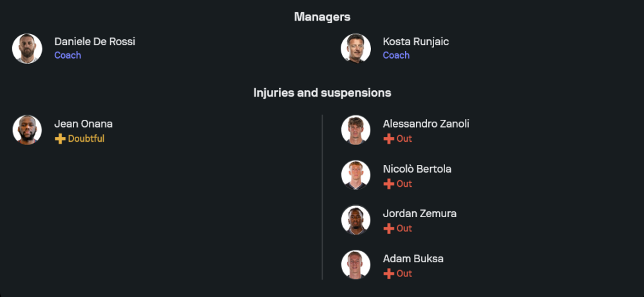Click red injury cross beside Zanoli
644x297 pixels.
[388, 139]
